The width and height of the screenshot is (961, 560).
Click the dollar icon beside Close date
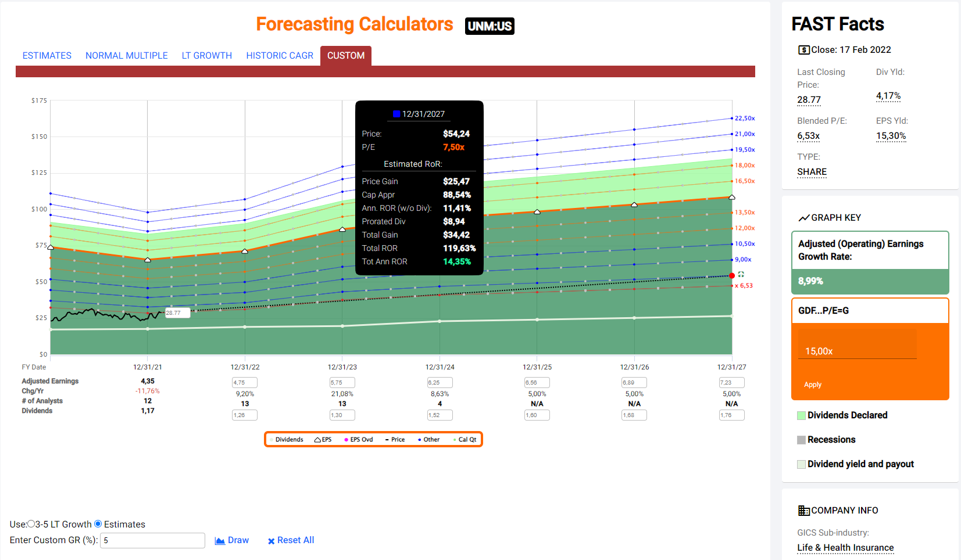point(803,50)
